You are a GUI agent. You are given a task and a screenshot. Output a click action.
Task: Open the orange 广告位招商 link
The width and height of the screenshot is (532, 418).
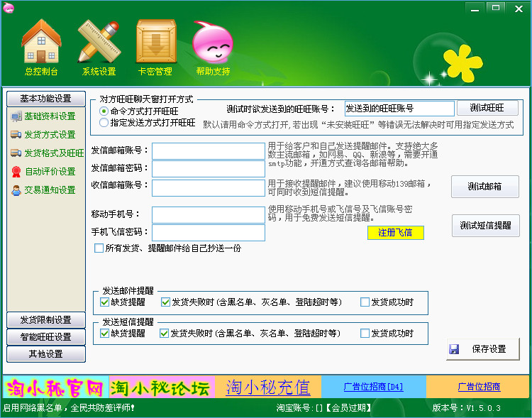pyautogui.click(x=479, y=387)
